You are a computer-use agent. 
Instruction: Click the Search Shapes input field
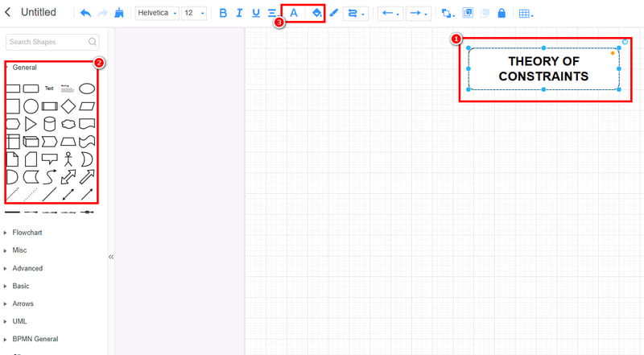(47, 41)
